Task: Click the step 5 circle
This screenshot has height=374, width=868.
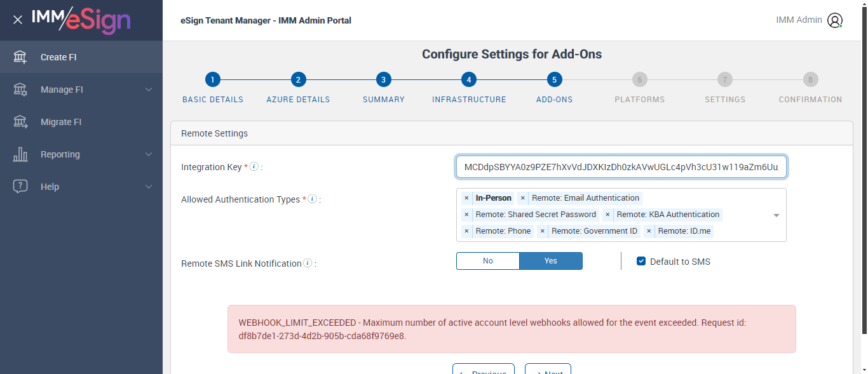Action: [x=554, y=79]
